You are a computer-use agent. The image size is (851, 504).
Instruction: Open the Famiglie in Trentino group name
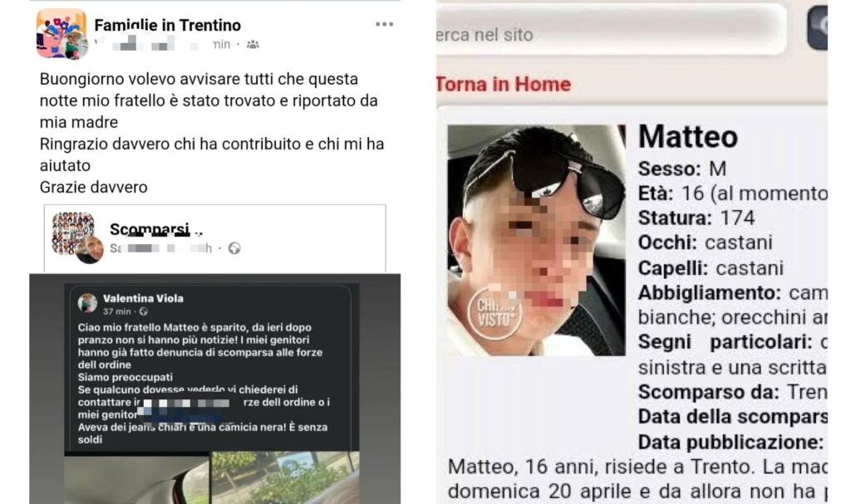167,25
